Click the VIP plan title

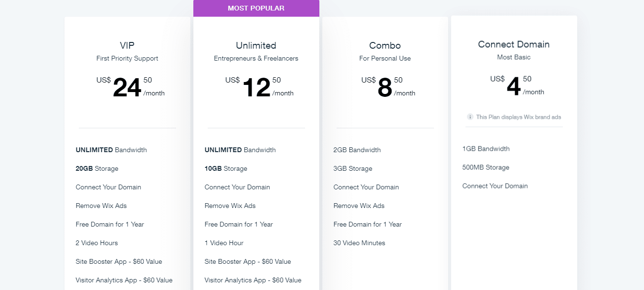127,45
